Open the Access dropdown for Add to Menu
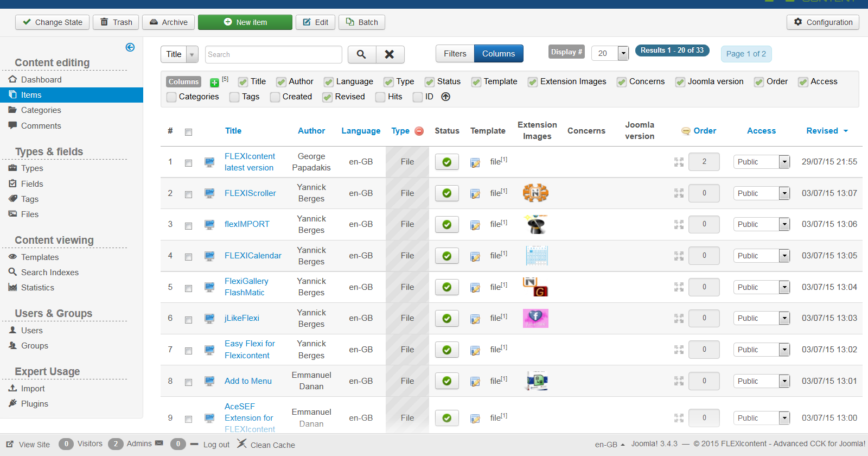Screen dimensions: 868x456 point(762,381)
